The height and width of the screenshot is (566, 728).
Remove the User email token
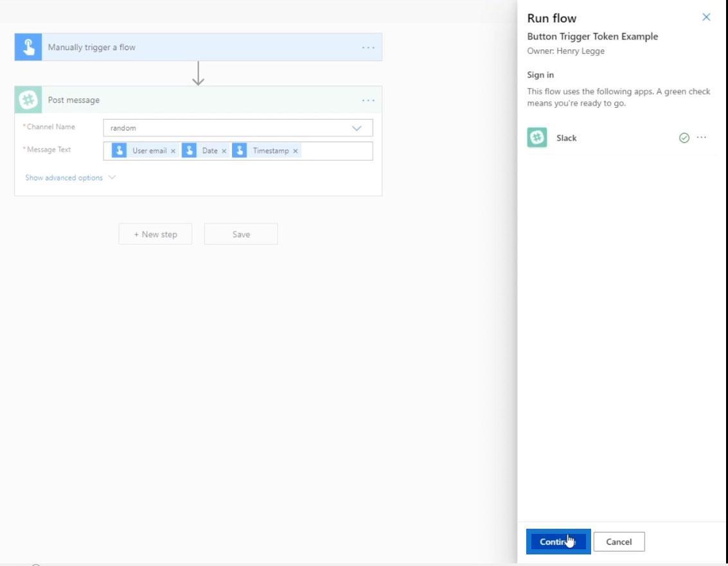coord(173,151)
